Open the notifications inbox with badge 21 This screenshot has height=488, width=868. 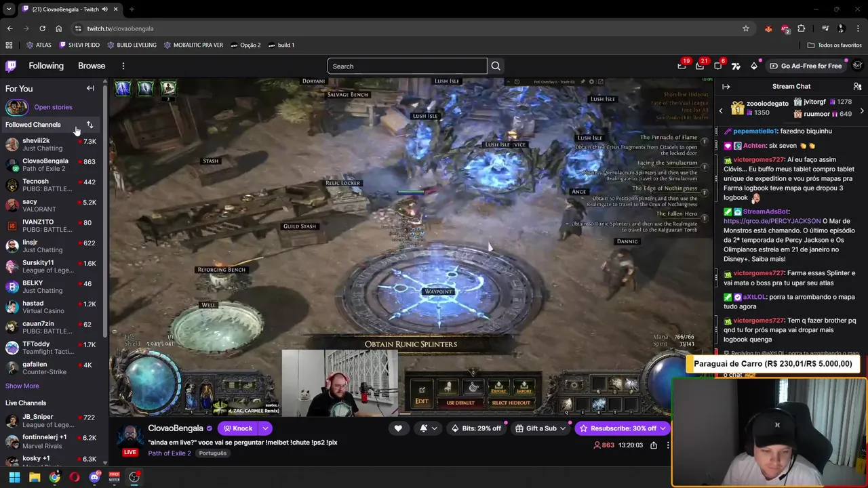[700, 66]
